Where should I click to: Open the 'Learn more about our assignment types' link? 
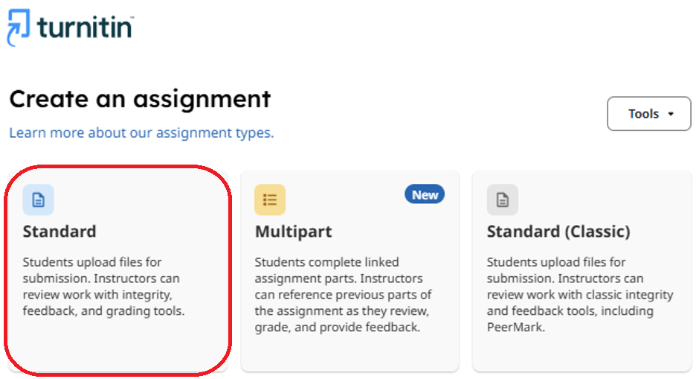tap(142, 133)
